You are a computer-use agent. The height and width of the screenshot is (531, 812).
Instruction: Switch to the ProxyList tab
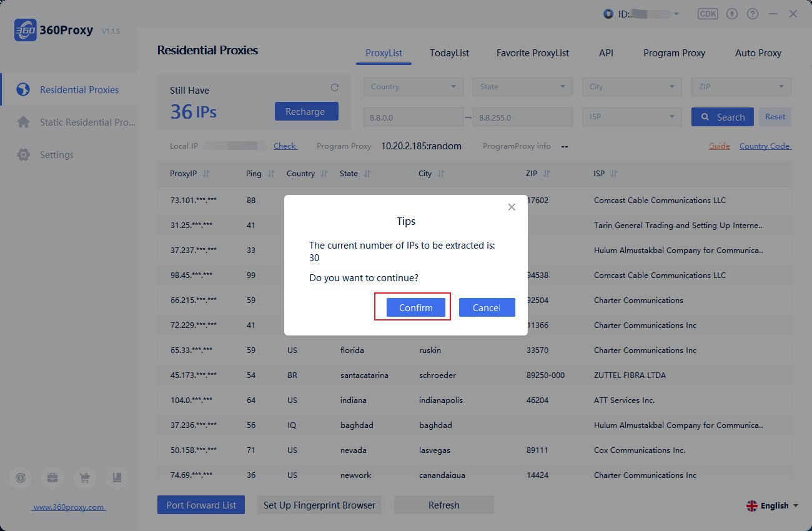384,53
